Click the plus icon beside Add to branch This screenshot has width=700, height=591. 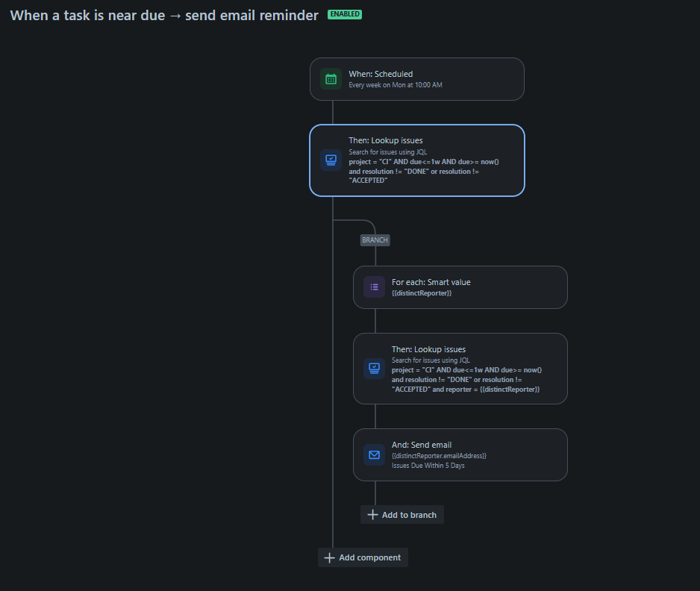tap(372, 515)
